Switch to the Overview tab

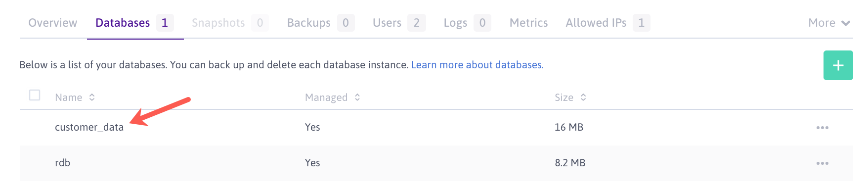tap(53, 23)
